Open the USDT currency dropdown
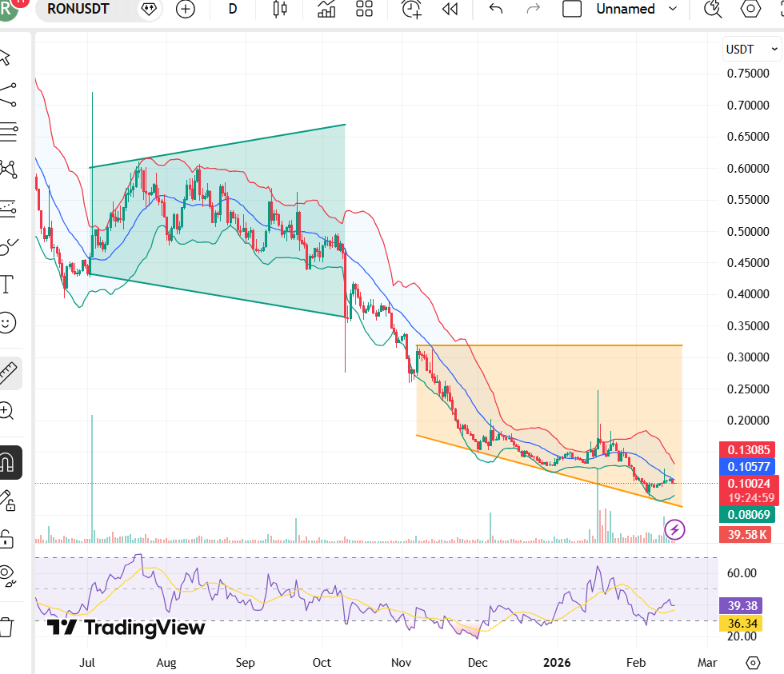The image size is (784, 674). click(751, 49)
